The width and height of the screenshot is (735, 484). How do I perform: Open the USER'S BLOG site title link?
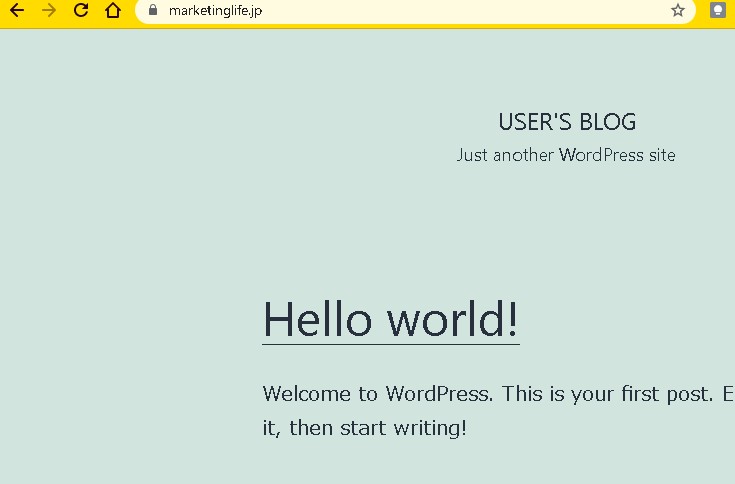click(567, 122)
